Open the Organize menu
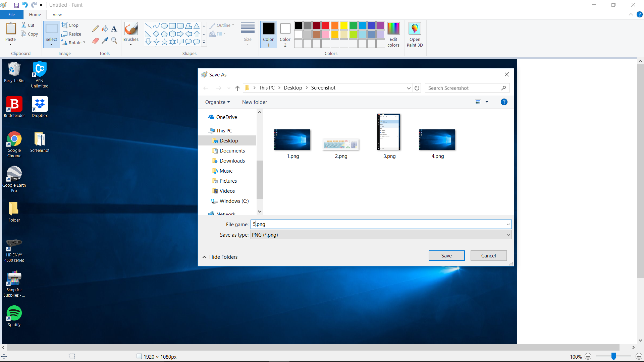The image size is (644, 362). tap(217, 102)
